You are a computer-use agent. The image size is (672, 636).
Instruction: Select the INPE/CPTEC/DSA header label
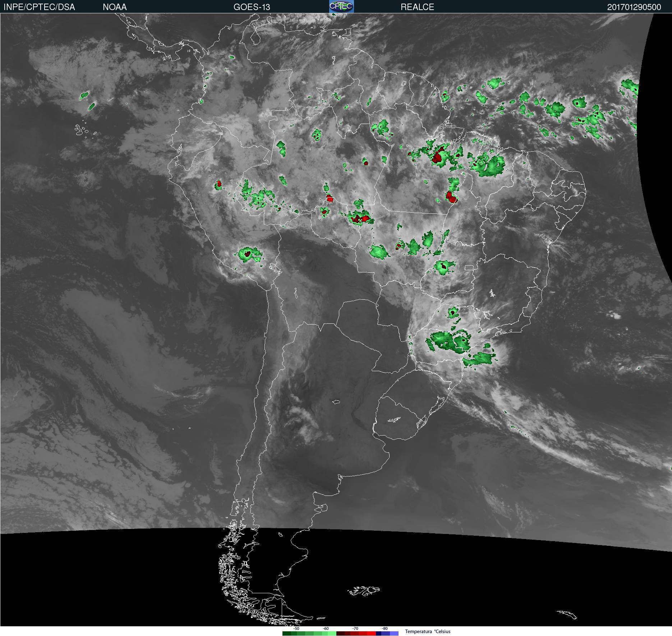coord(39,7)
